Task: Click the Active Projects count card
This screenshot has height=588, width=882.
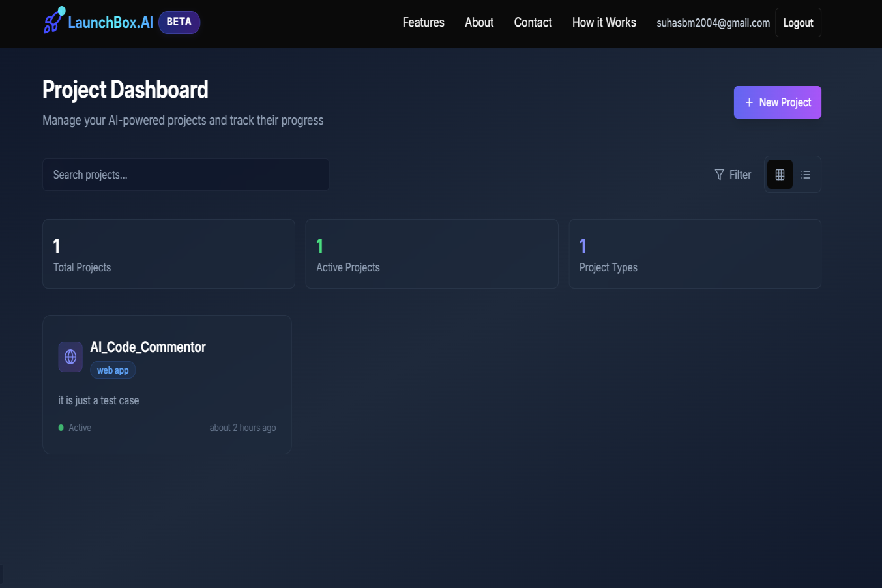Action: click(432, 254)
